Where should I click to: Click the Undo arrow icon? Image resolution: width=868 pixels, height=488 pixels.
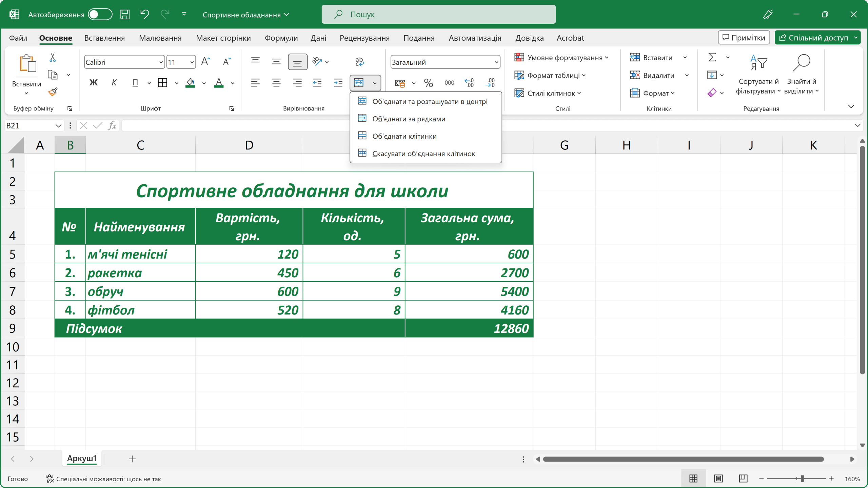(x=144, y=14)
